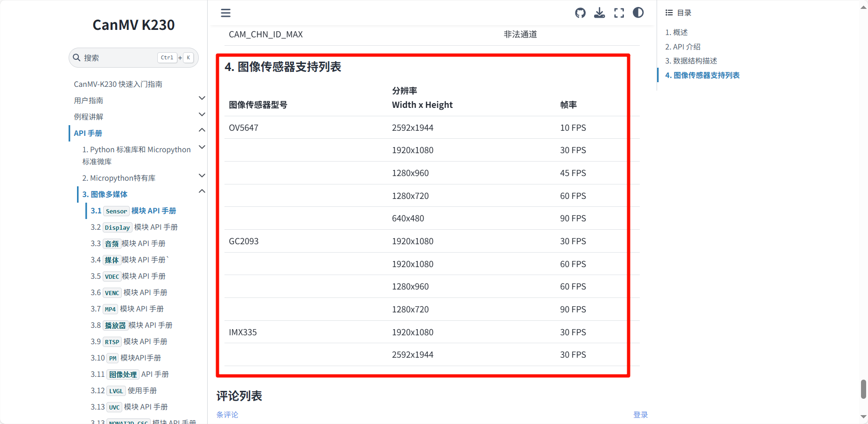Screen dimensions: 868x424
Task: Click the table of contents list icon
Action: [669, 13]
